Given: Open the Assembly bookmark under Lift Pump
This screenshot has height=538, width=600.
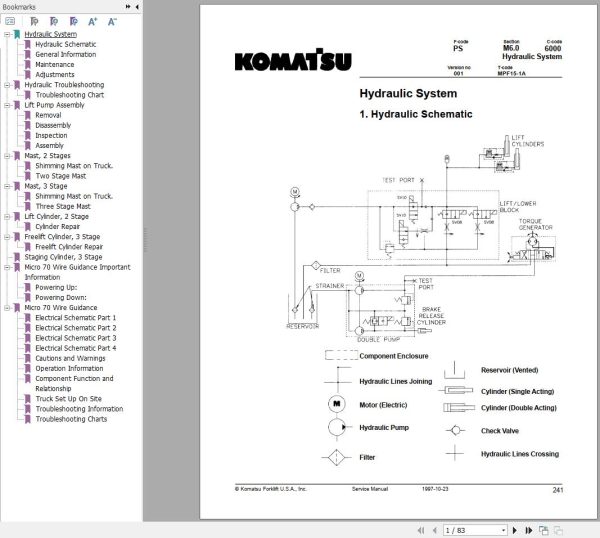Looking at the screenshot, I should click(49, 145).
